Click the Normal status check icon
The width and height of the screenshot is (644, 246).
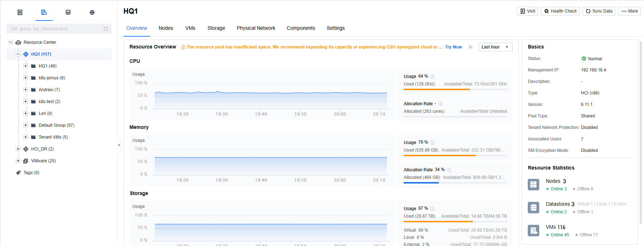(x=584, y=59)
